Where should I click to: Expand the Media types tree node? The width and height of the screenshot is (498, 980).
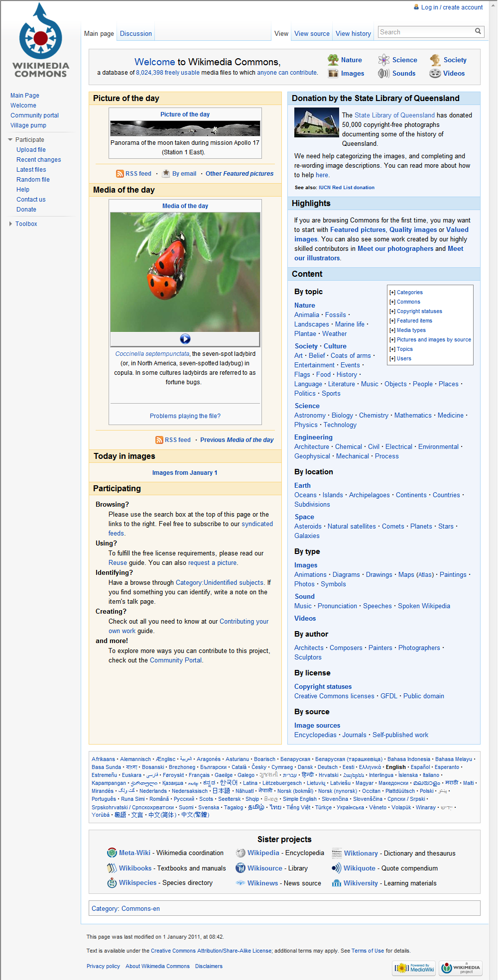[x=392, y=330]
